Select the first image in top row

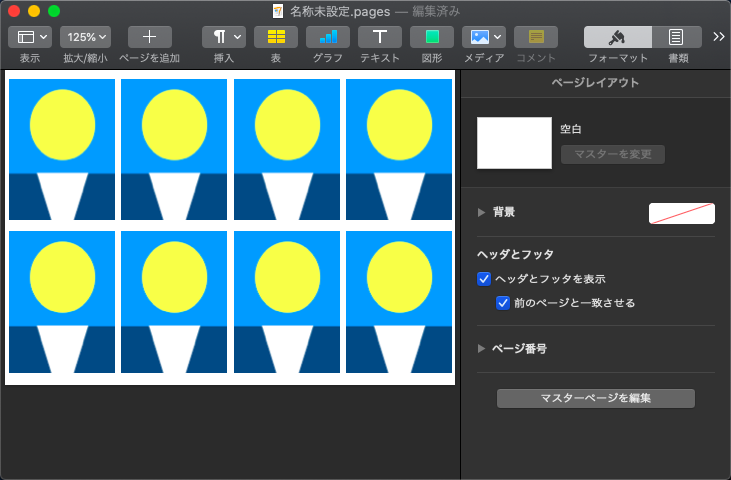coord(62,149)
